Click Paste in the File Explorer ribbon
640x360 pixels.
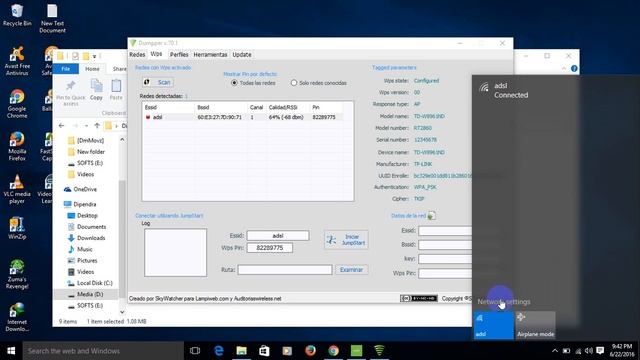tap(116, 90)
